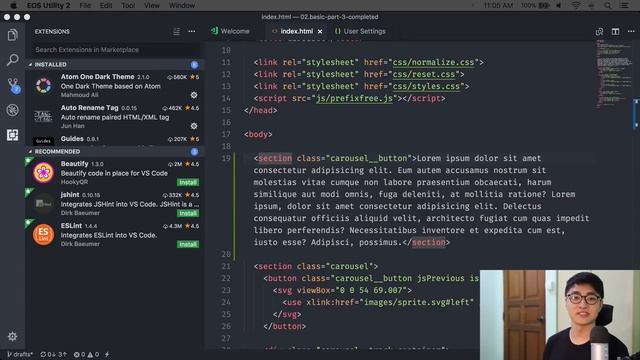Click line number 21 in gutter

(x=226, y=266)
